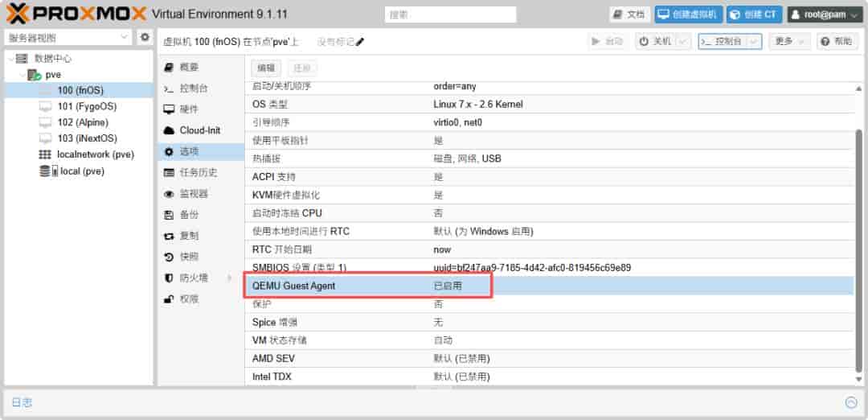Image resolution: width=868 pixels, height=420 pixels.
Task: Select the VM 状态存储 row
Action: (x=550, y=340)
